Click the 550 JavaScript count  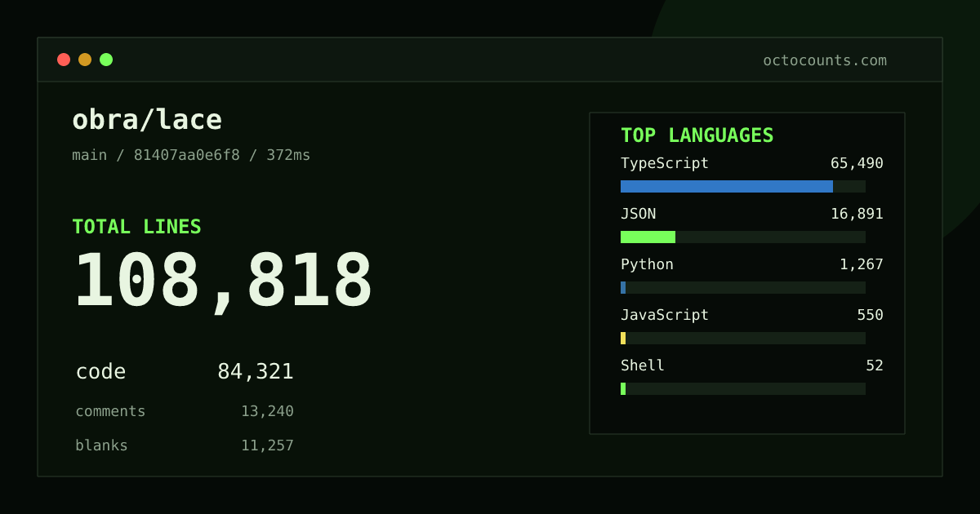tap(870, 315)
